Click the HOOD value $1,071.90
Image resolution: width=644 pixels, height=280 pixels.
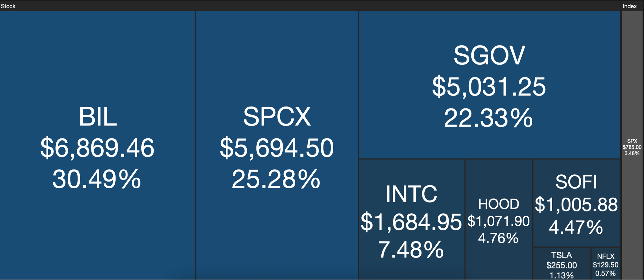498,221
